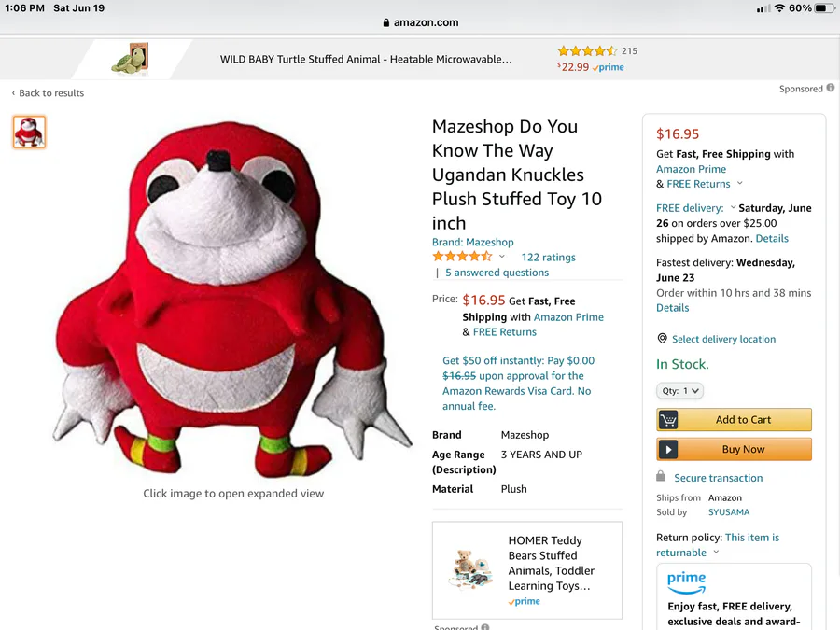Viewport: 840px width, 630px height.
Task: Expand the FREE delivery options chevron
Action: click(733, 208)
